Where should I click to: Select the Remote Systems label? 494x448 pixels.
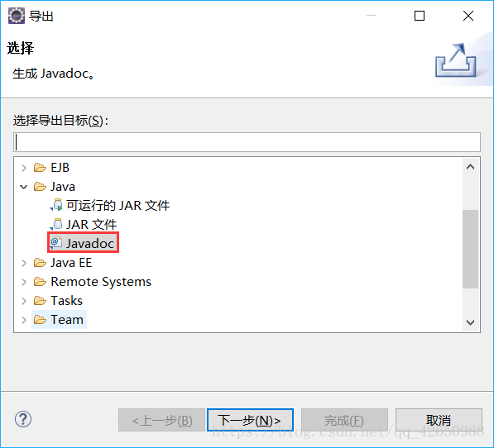pos(101,282)
